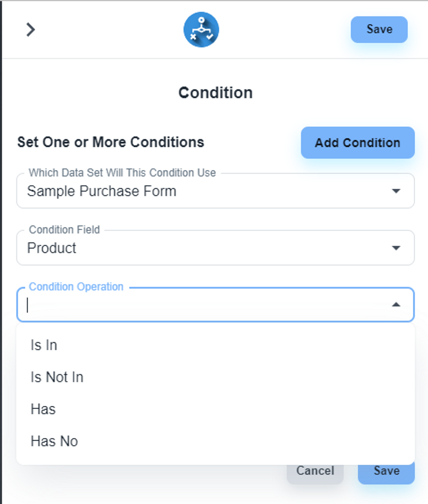The height and width of the screenshot is (504, 428).
Task: Click inside the Condition Operation input field
Action: click(201, 305)
